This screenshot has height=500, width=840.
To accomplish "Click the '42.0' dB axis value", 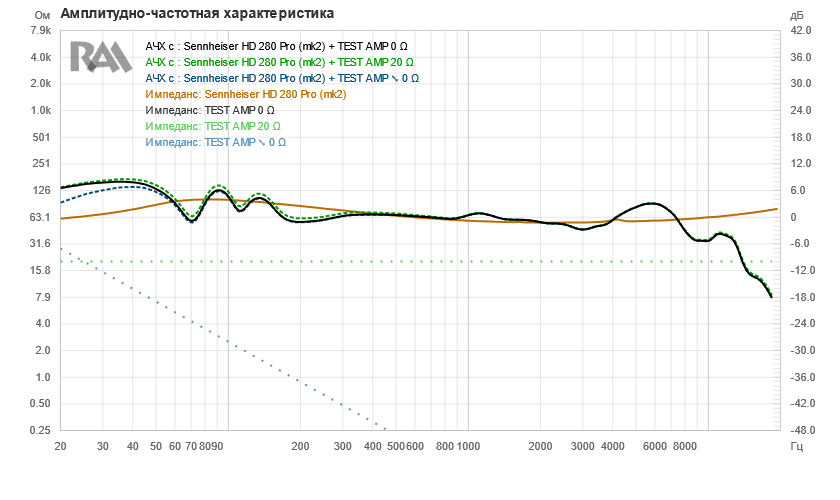I will (801, 30).
